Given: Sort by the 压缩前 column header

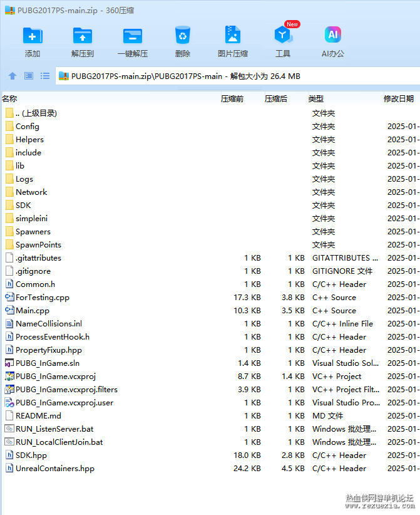Looking at the screenshot, I should 232,99.
